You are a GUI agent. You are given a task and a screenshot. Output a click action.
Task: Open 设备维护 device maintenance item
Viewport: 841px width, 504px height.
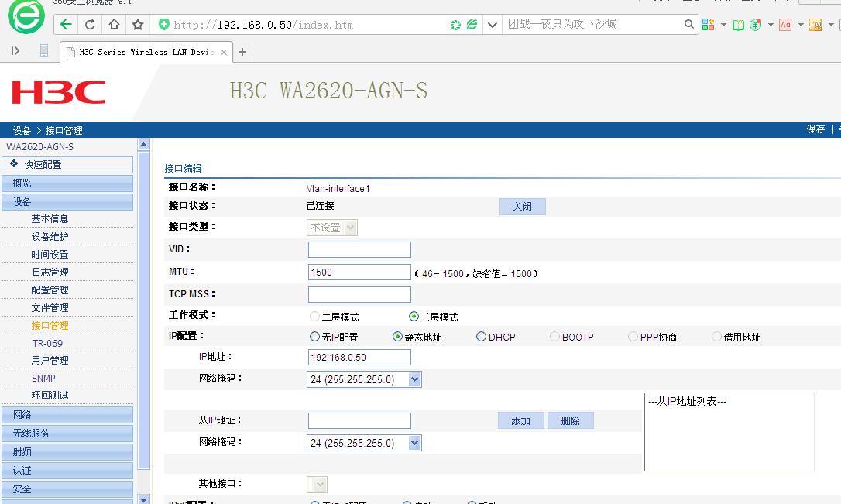(50, 237)
